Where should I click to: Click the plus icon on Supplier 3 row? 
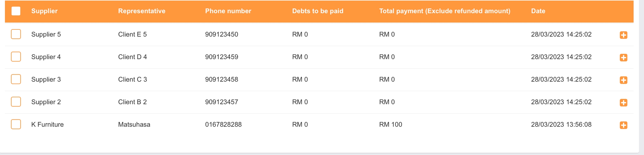(623, 80)
